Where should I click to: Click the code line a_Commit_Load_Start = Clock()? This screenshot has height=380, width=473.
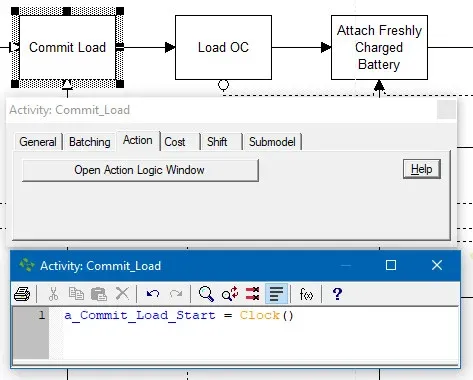[x=179, y=315]
